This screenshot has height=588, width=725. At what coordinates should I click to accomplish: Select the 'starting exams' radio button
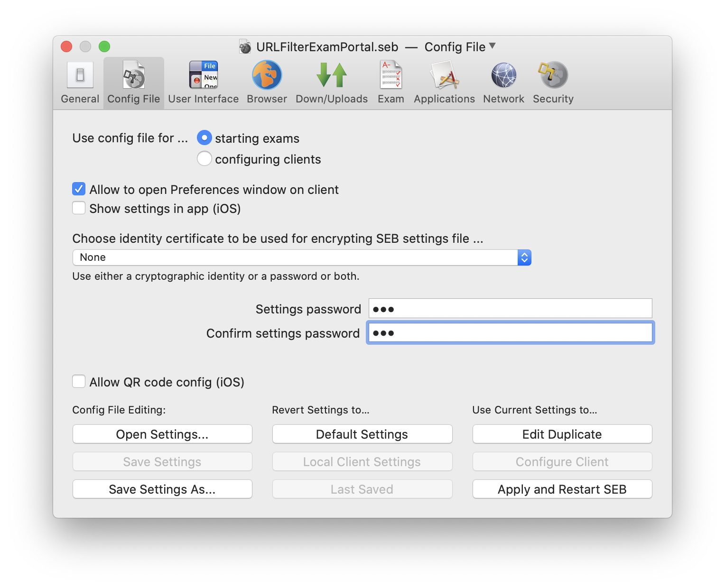click(x=204, y=138)
